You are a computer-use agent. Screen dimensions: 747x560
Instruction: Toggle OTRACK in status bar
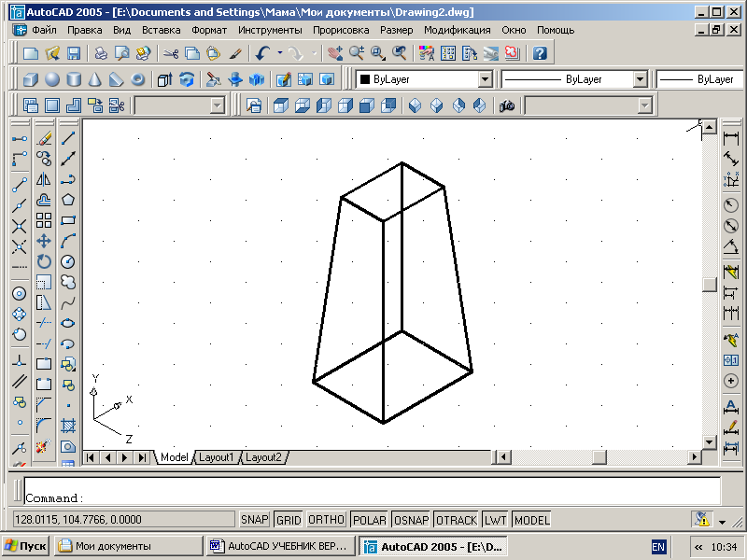tap(457, 520)
